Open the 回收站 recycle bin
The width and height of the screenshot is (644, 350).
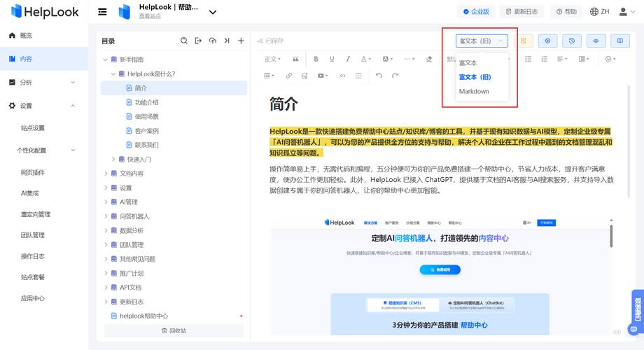click(x=174, y=330)
